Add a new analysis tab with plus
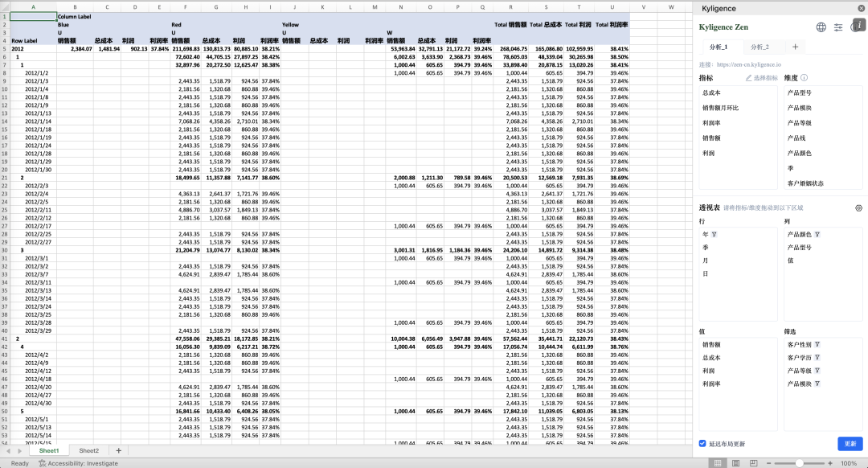This screenshot has width=868, height=468. pos(795,47)
